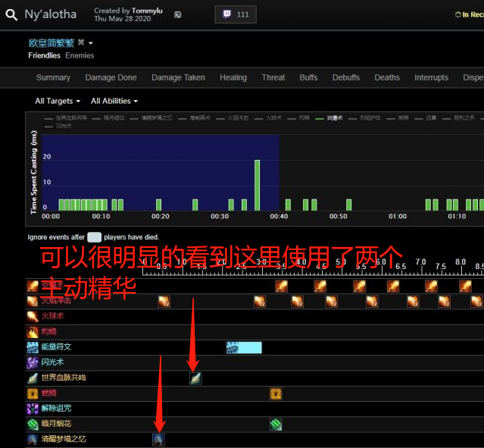
Task: Open creator Tommylu's profile link
Action: coord(147,11)
